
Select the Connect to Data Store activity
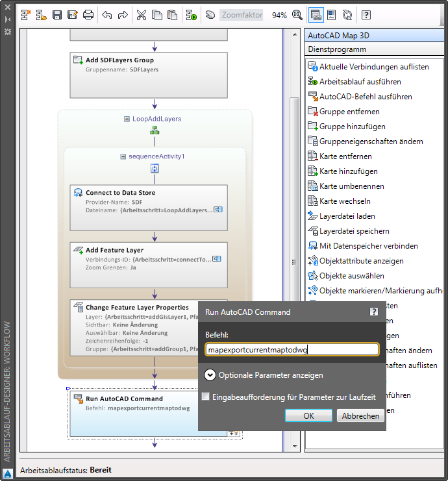click(149, 208)
